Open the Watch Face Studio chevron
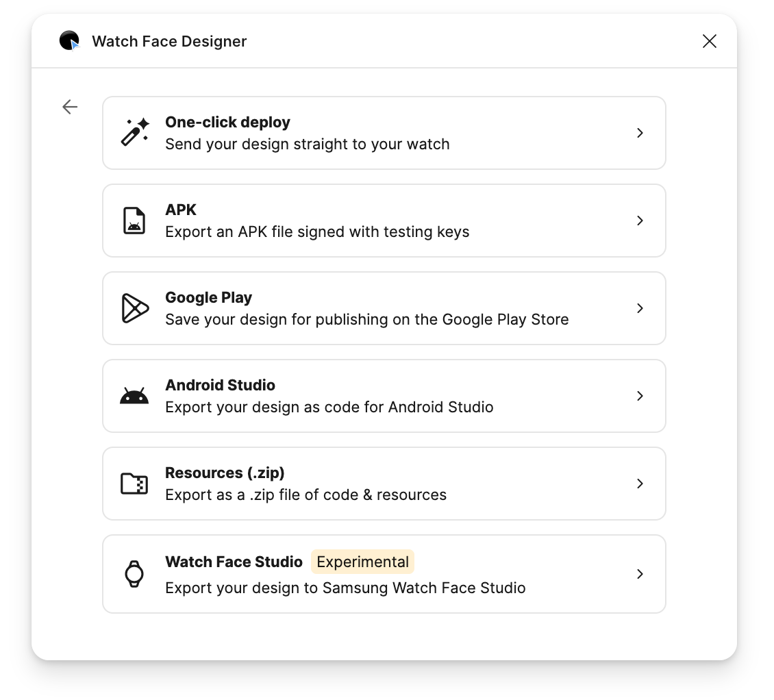The height and width of the screenshot is (700, 774). click(x=640, y=573)
